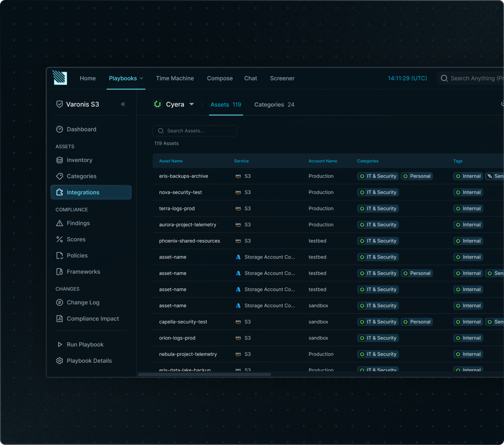
Task: Click the green Cyera integration logo icon
Action: 157,104
